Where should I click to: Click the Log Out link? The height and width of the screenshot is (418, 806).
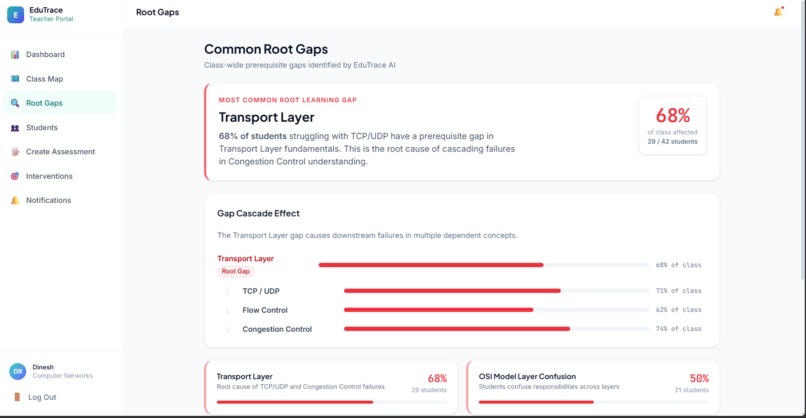pyautogui.click(x=42, y=397)
